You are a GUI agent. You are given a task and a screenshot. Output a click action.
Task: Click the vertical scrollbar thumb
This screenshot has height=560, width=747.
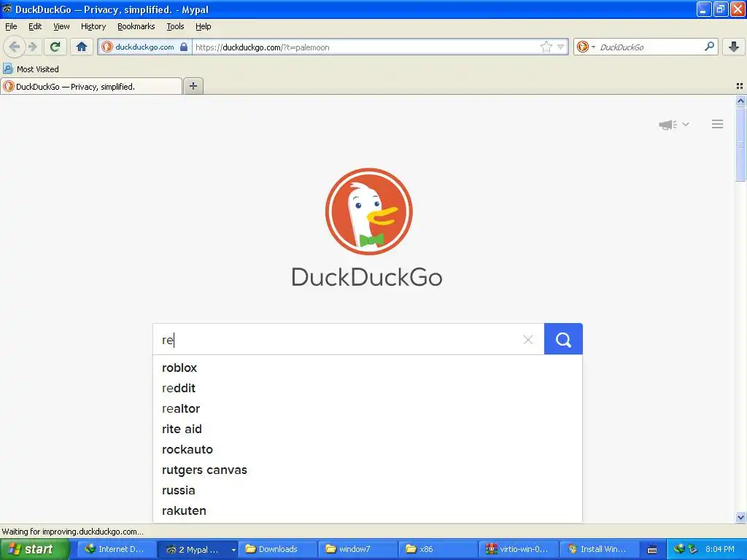(x=740, y=144)
